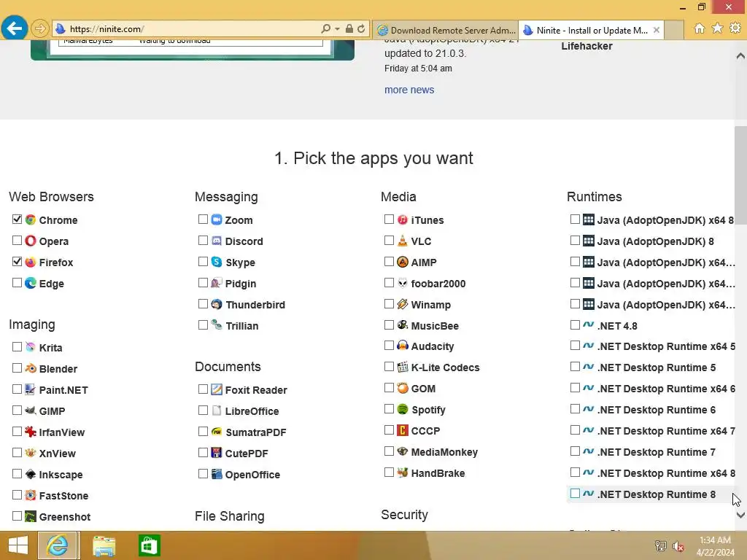Check the Edge checkbox
The height and width of the screenshot is (560, 747).
point(18,282)
